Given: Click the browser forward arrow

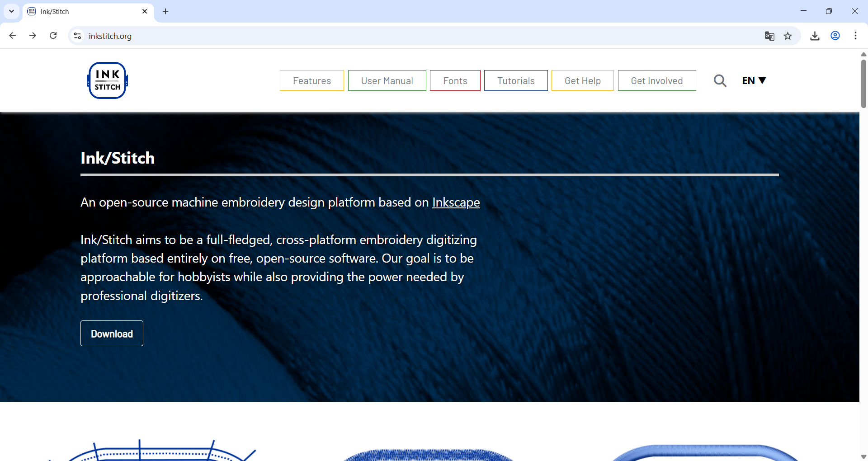Looking at the screenshot, I should point(33,36).
